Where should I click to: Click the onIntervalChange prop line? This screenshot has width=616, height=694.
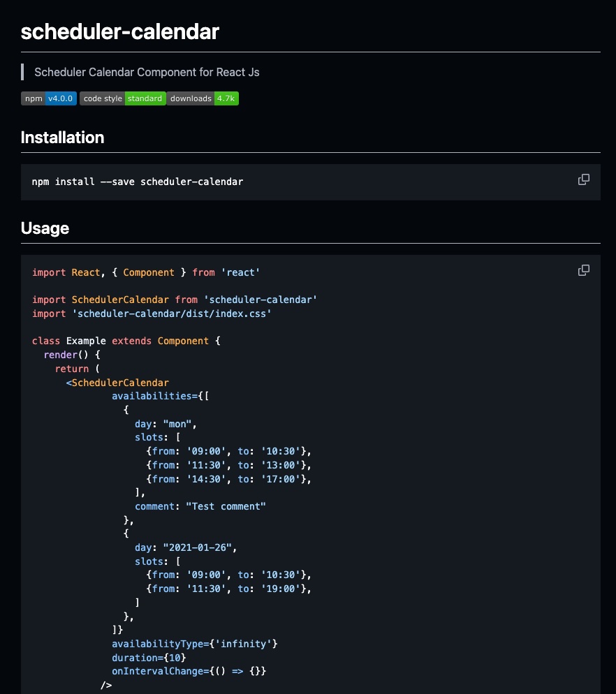click(189, 671)
